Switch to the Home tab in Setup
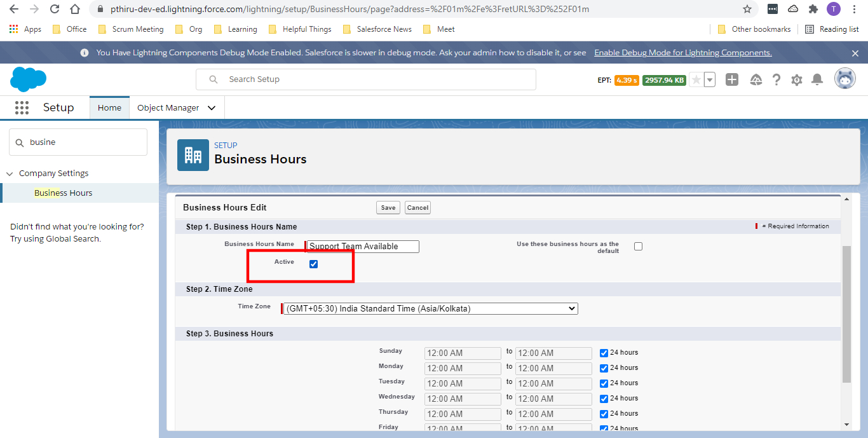This screenshot has width=868, height=438. [109, 107]
